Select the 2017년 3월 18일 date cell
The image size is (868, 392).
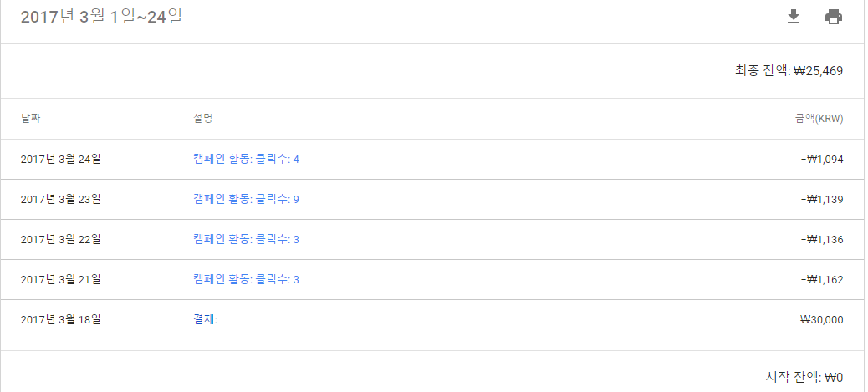pyautogui.click(x=60, y=319)
